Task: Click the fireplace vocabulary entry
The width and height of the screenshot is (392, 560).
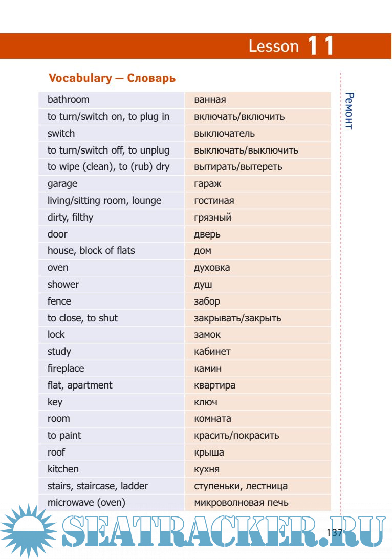Action: 66,369
